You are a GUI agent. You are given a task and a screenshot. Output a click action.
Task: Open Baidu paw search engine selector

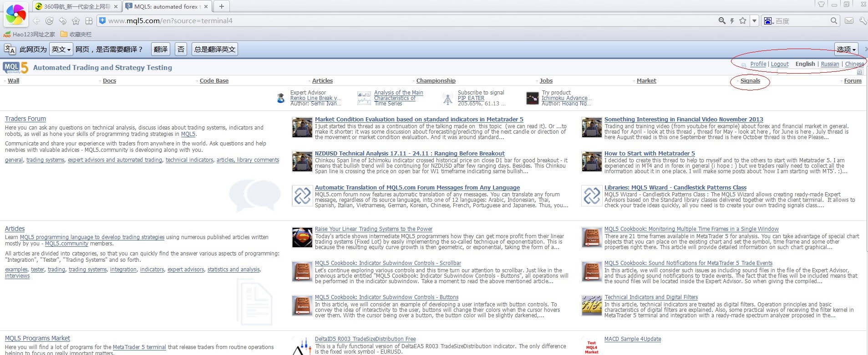(769, 21)
